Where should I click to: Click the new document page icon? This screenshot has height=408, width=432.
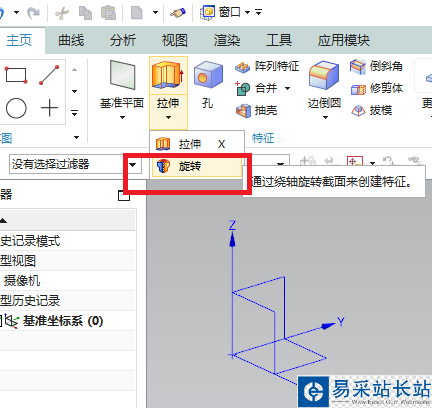tap(137, 13)
